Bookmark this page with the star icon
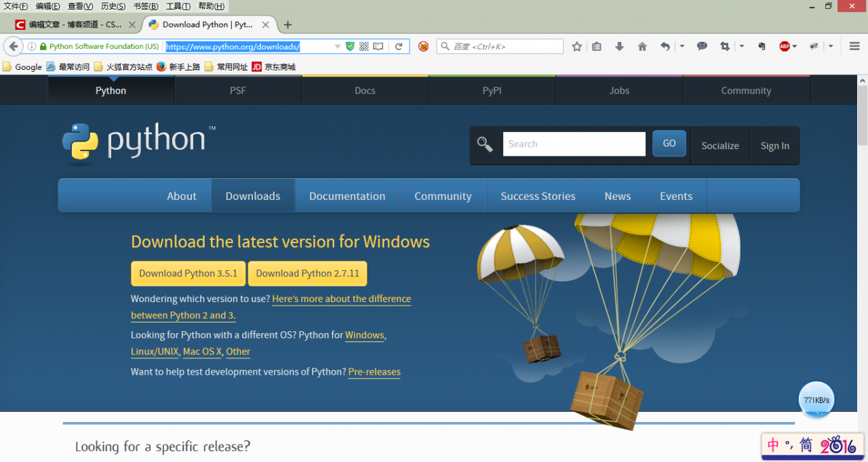 coord(576,47)
